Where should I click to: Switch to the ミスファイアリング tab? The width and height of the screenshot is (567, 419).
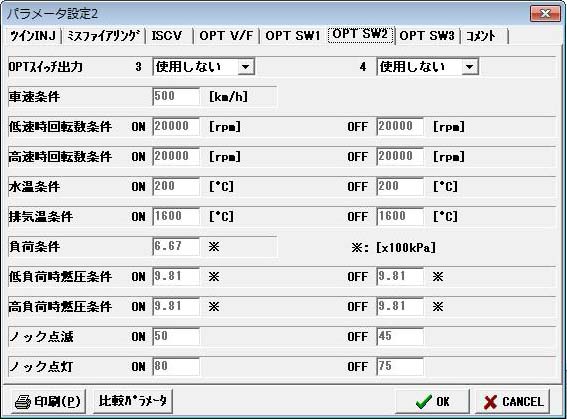(103, 36)
